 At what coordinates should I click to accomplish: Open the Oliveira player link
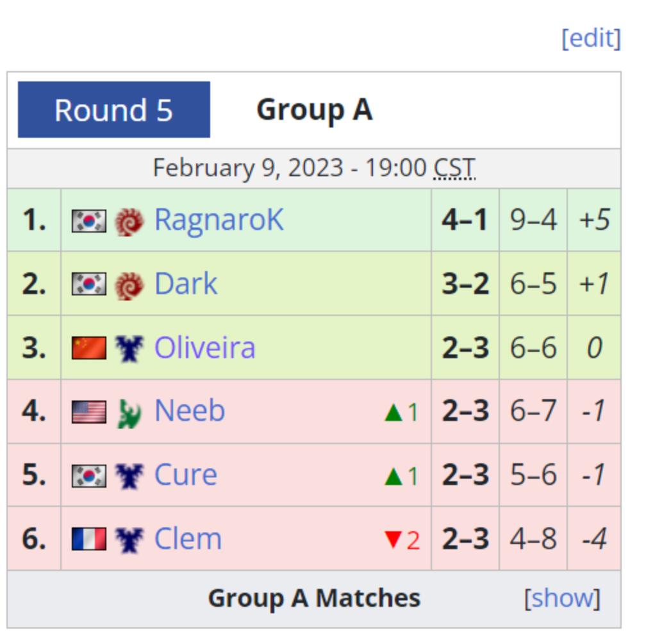click(204, 347)
